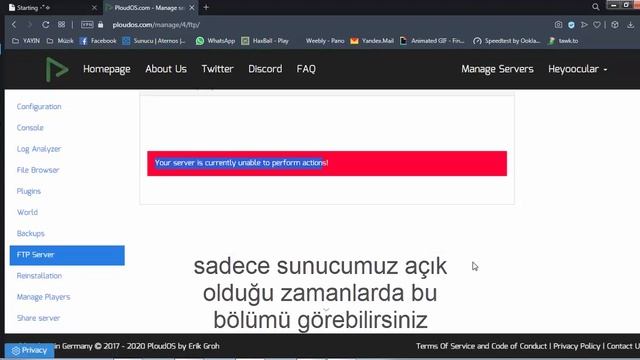Viewport: 640px width, 360px height.
Task: Open the Yandex.Mail bookmark
Action: tap(372, 41)
